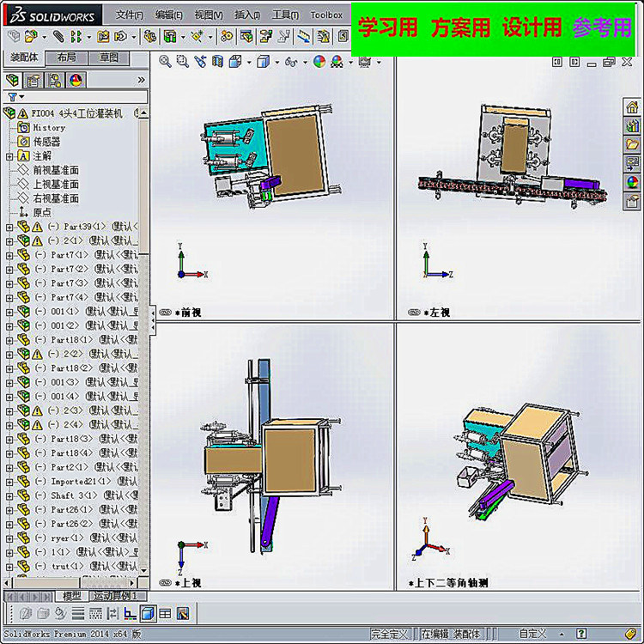644x644 pixels.
Task: Click the Previous View icon
Action: [x=200, y=62]
